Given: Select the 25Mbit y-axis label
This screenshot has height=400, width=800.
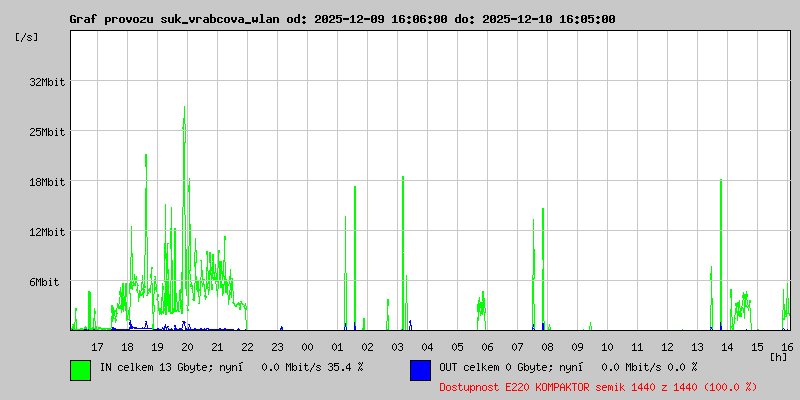Looking at the screenshot, I should point(47,132).
